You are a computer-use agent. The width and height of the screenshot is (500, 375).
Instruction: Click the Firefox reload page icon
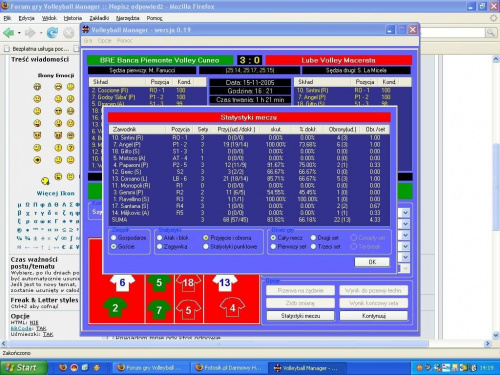[x=52, y=33]
